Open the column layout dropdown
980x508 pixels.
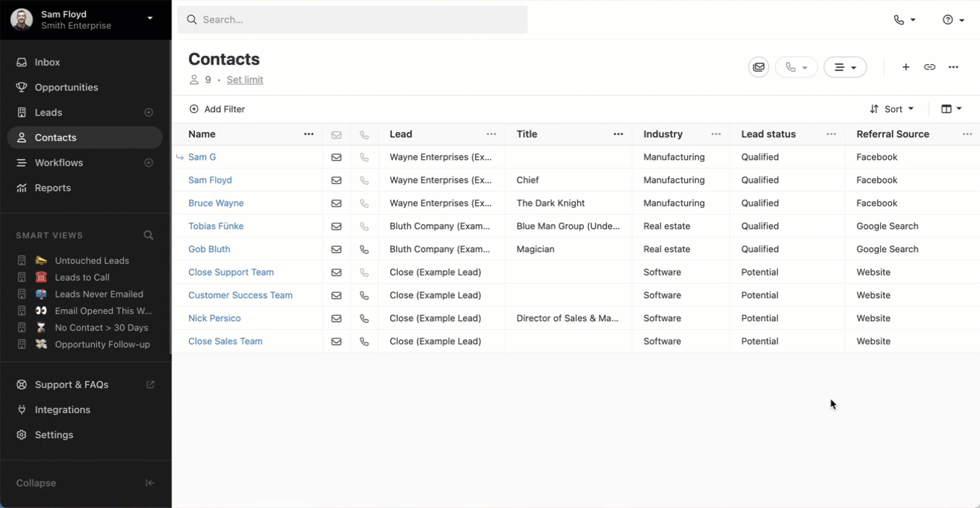951,109
